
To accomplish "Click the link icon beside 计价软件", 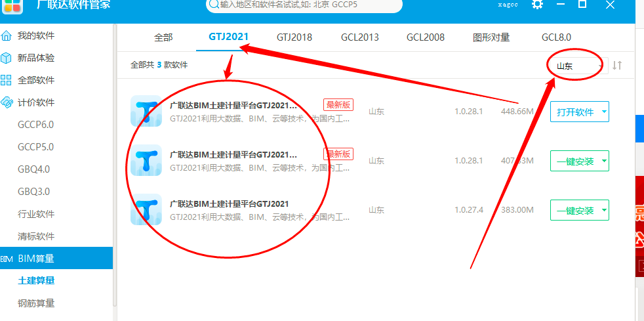I will click(6, 102).
